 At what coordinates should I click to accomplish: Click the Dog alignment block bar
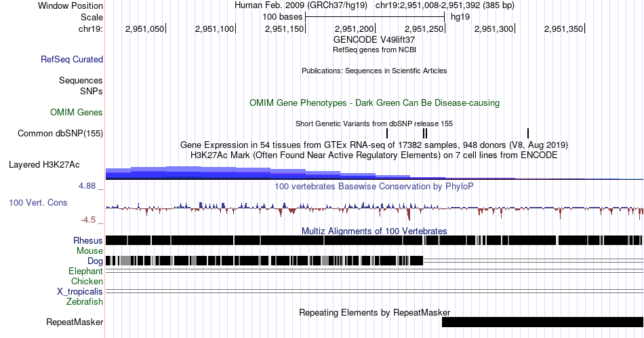(x=264, y=261)
